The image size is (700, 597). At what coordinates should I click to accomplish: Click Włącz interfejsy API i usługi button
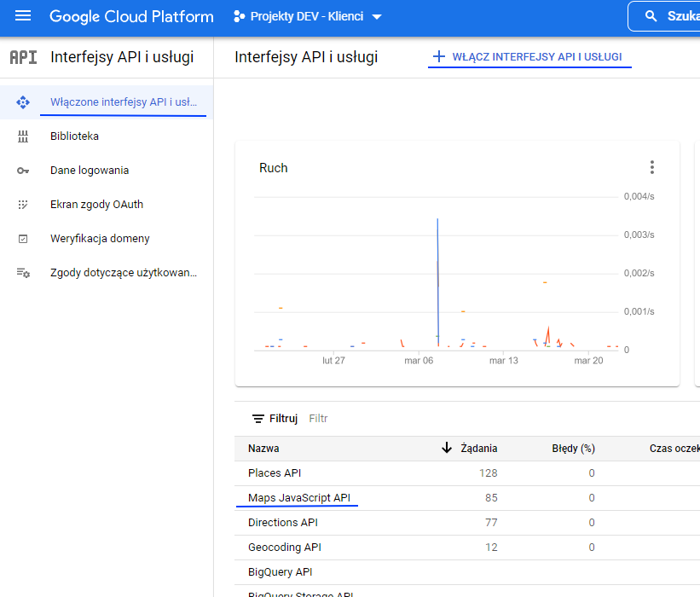pyautogui.click(x=528, y=57)
